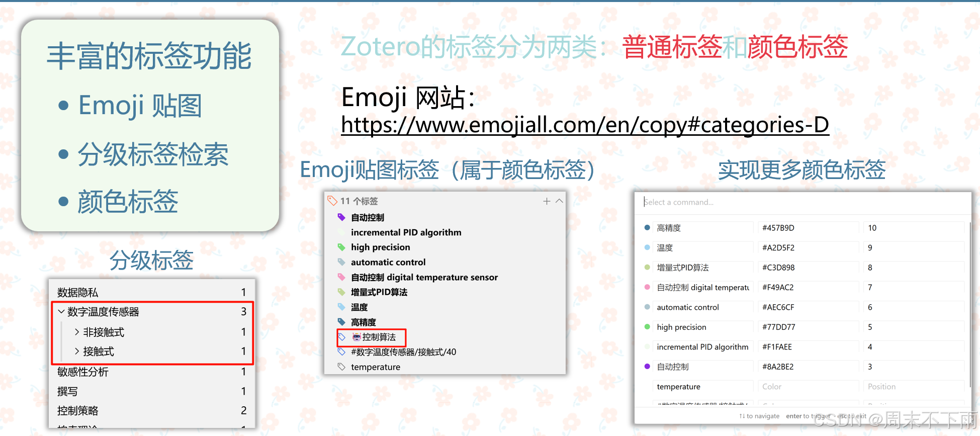Click the plus icon in tags panel header

[x=547, y=201]
